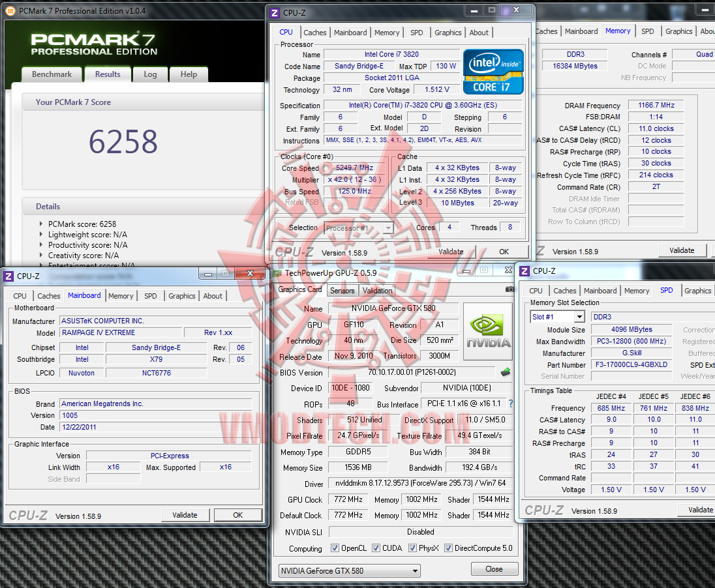Select the Results tab in PCMark 7

[x=108, y=74]
